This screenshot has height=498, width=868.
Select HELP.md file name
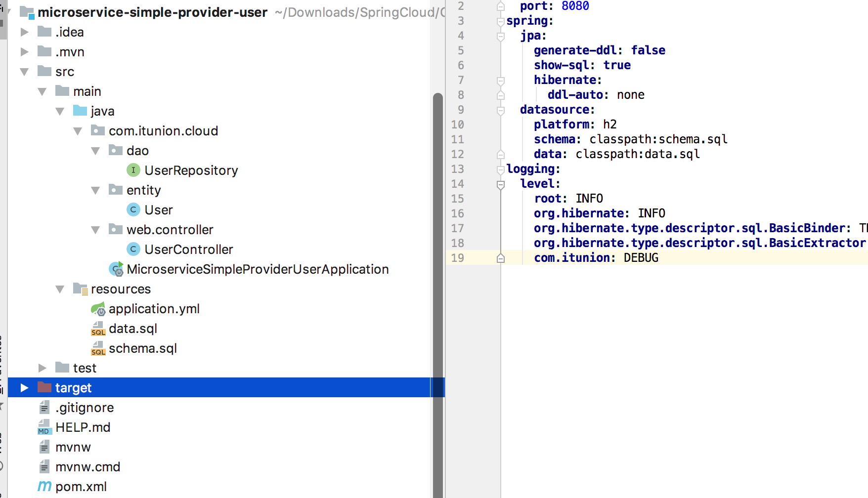click(83, 427)
